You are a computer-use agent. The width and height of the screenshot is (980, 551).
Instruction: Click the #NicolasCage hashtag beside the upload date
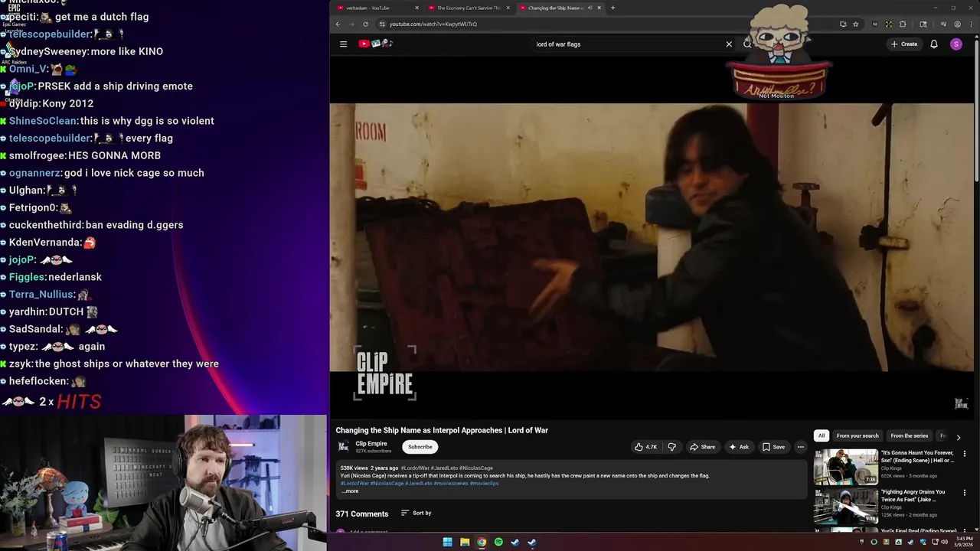point(476,468)
